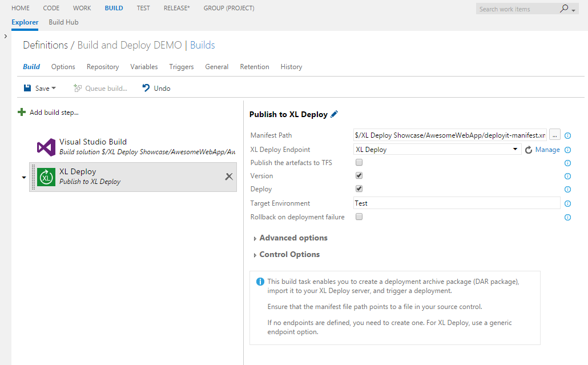Click the info icon beside Manifest Path
This screenshot has width=588, height=365.
point(567,136)
